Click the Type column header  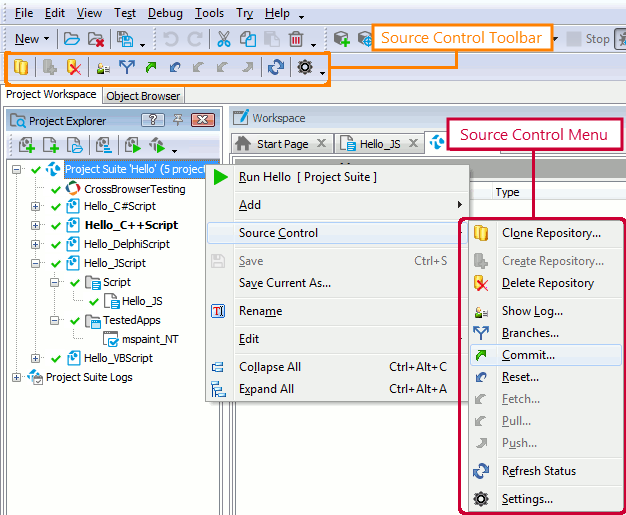click(x=507, y=192)
